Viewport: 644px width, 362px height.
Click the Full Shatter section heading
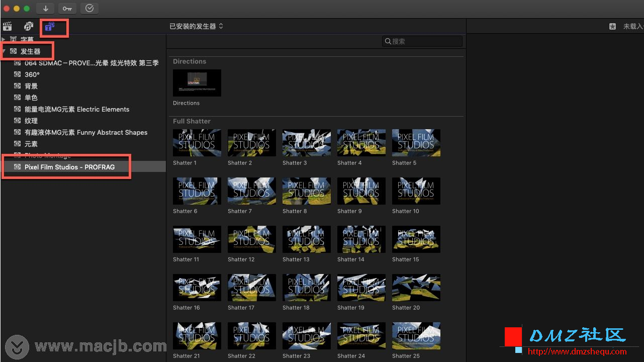[192, 121]
